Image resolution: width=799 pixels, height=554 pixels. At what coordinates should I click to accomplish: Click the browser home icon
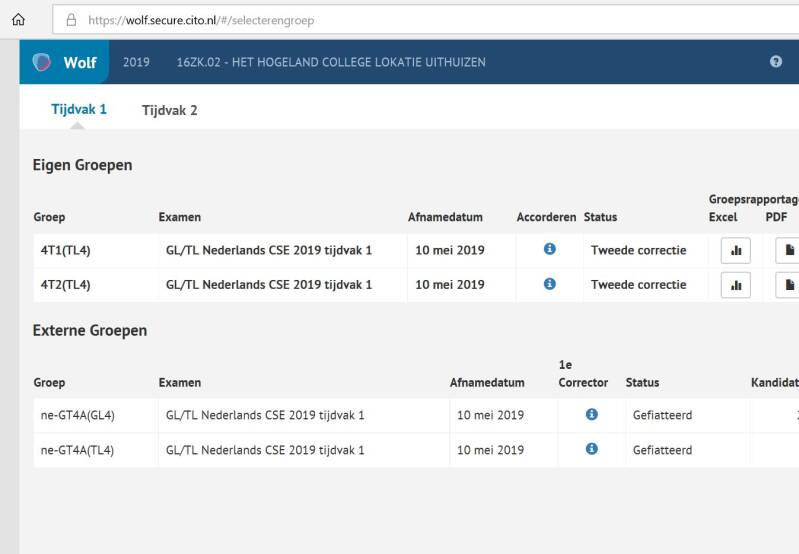[x=18, y=19]
